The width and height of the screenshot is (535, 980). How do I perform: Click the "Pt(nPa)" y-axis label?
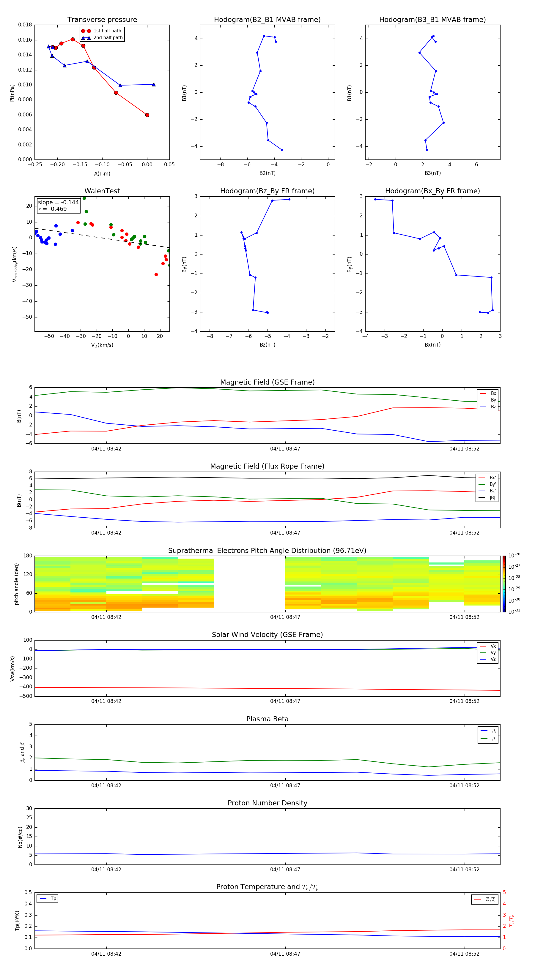(12, 92)
